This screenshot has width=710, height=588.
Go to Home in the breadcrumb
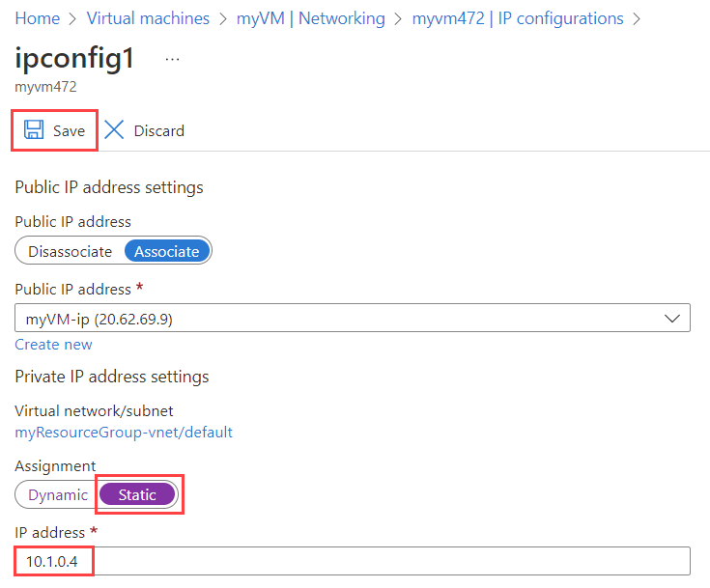click(x=38, y=18)
